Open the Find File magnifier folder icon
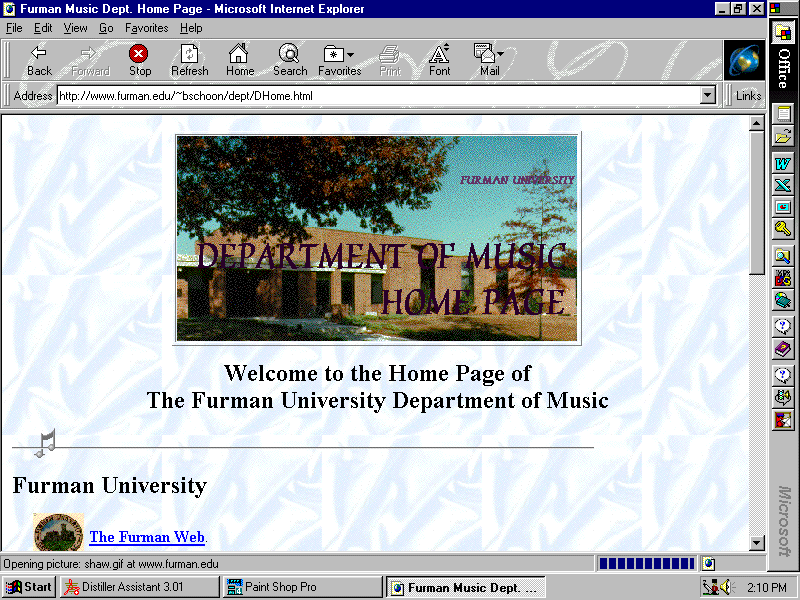The height and width of the screenshot is (600, 800). coord(783,255)
